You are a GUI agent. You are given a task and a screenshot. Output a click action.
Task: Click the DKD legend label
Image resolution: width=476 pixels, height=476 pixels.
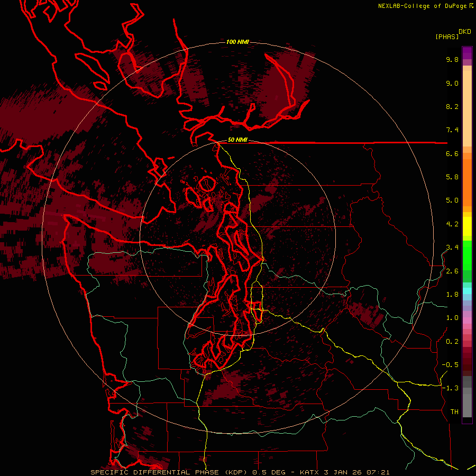tap(465, 32)
